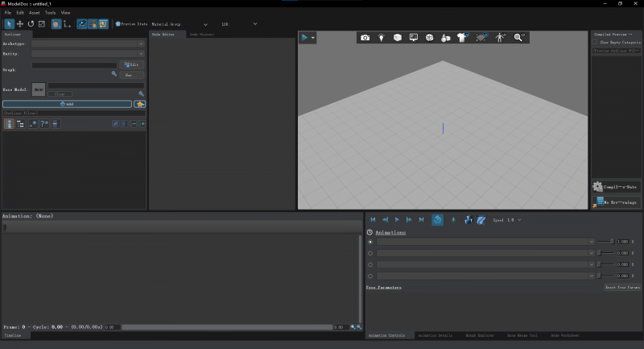Click the Base Model magnifier browse icon
The width and height of the screenshot is (644, 349).
coord(142,93)
